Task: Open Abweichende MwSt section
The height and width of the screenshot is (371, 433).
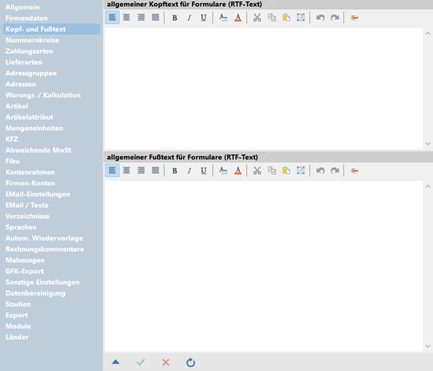Action: [38, 150]
